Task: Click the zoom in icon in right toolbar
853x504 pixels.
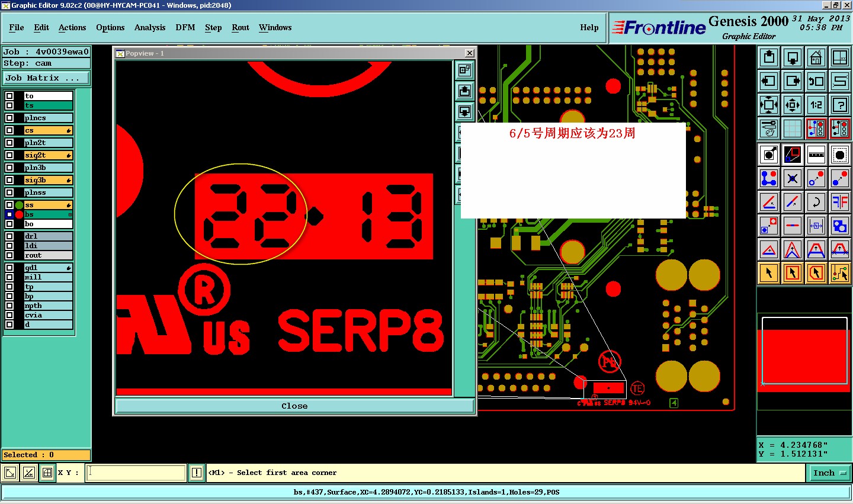Action: (x=769, y=57)
